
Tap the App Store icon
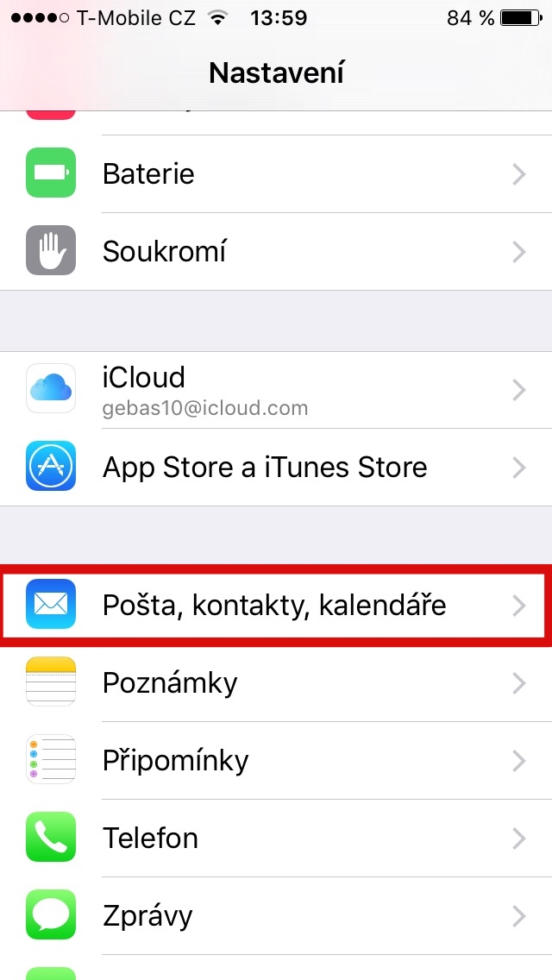(x=51, y=466)
